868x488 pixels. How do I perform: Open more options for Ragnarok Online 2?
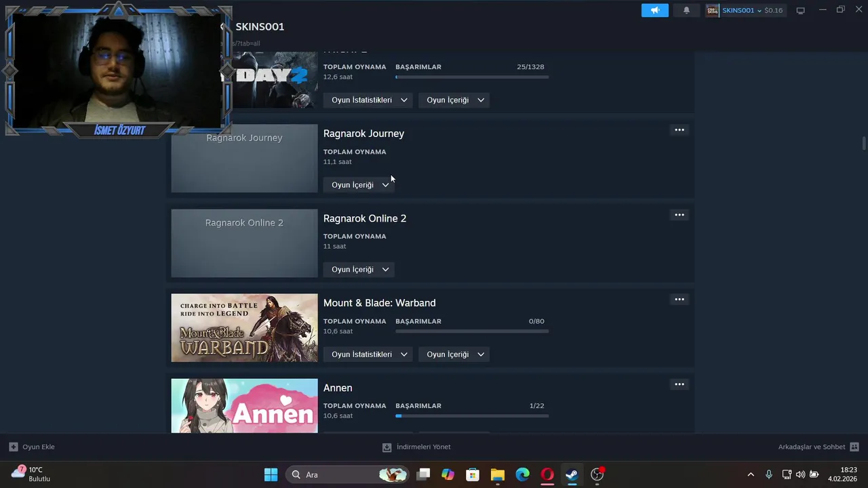(x=679, y=215)
